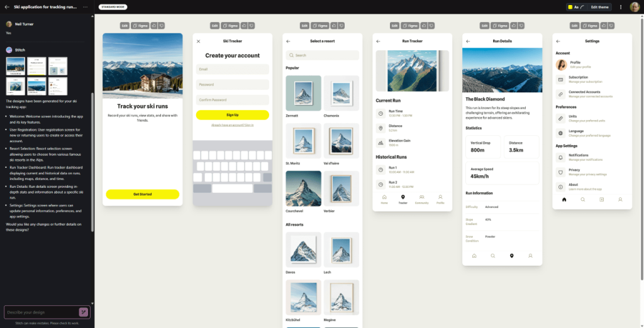Click the Notifications bell icon in Settings
Image resolution: width=644 pixels, height=328 pixels.
tap(560, 157)
